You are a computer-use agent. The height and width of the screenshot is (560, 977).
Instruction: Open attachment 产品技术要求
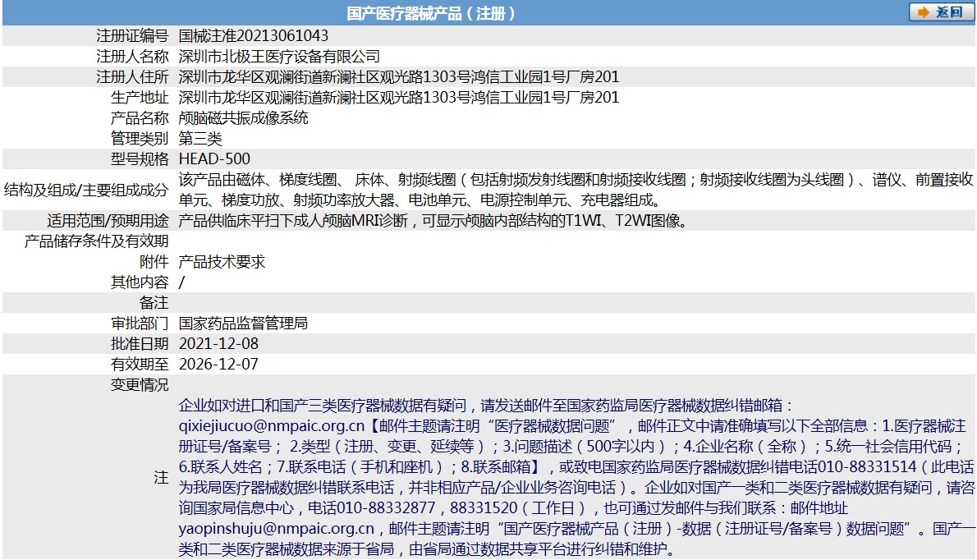click(222, 262)
